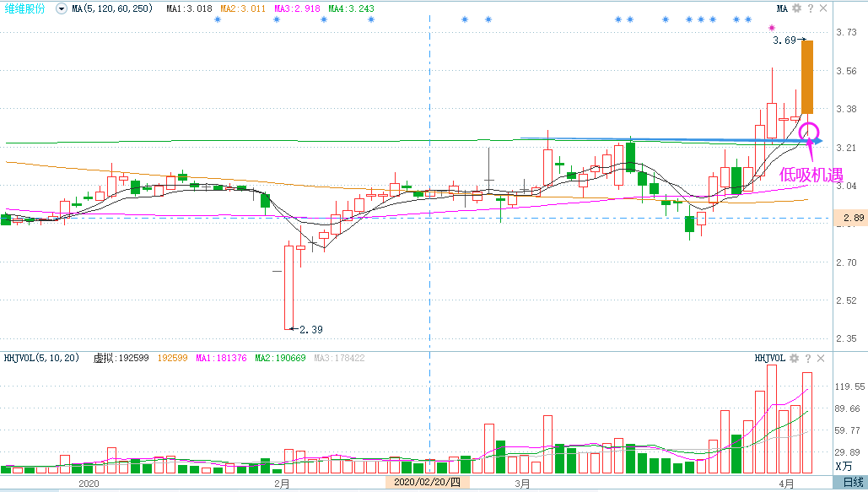Open MA indicator help question mark
This screenshot has width=868, height=492.
coord(811,8)
